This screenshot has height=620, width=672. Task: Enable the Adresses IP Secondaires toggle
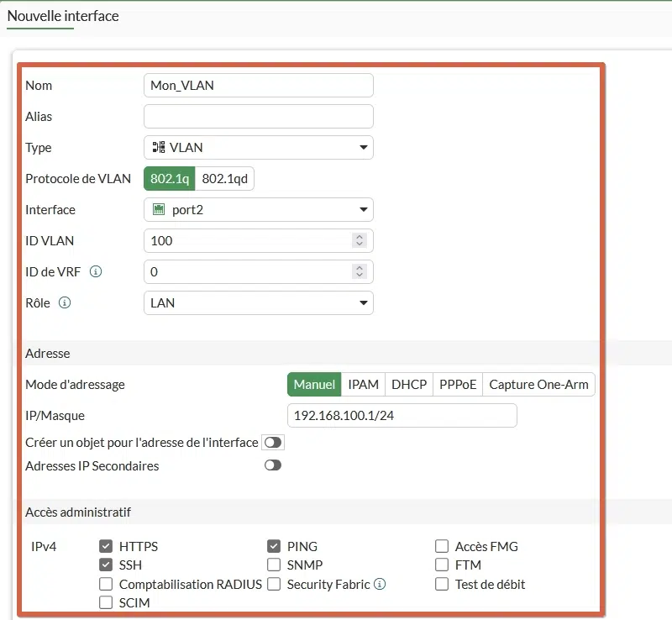(x=272, y=465)
